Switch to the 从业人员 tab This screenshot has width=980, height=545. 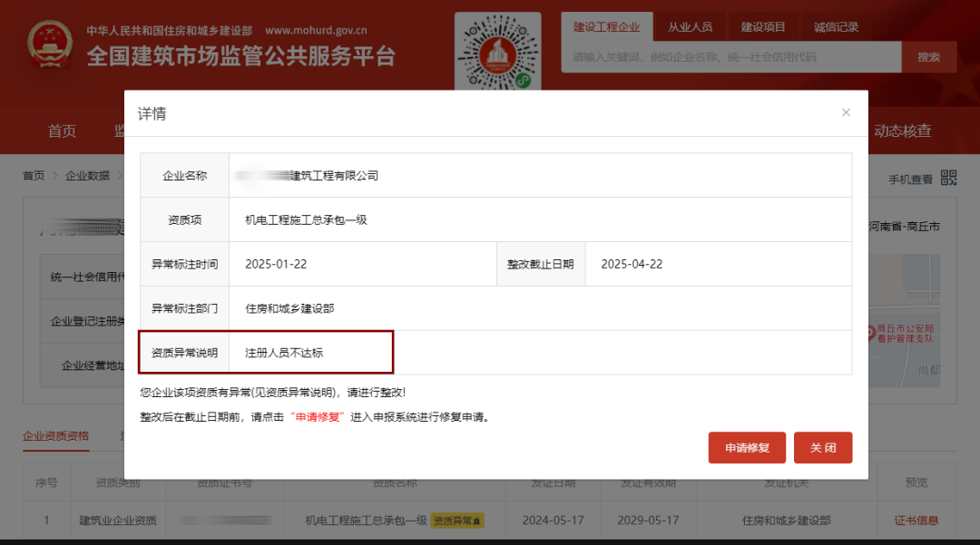690,26
